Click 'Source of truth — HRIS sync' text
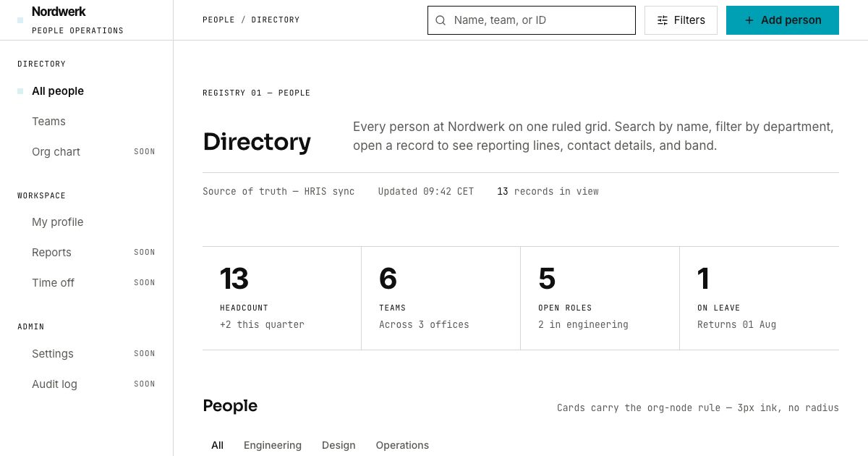Image resolution: width=868 pixels, height=456 pixels. [x=278, y=192]
